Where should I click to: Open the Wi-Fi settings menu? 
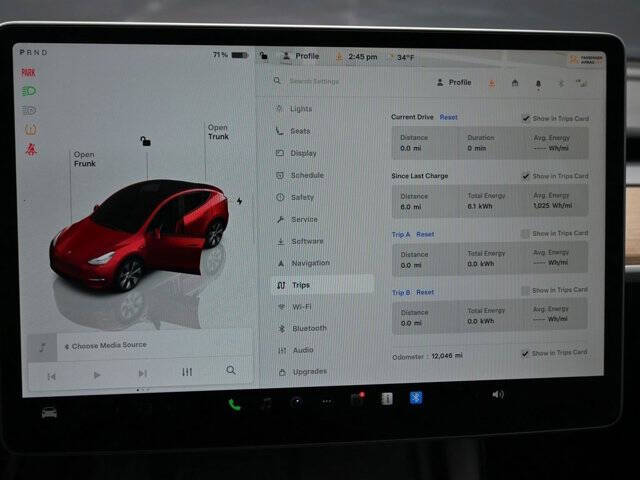(x=295, y=307)
